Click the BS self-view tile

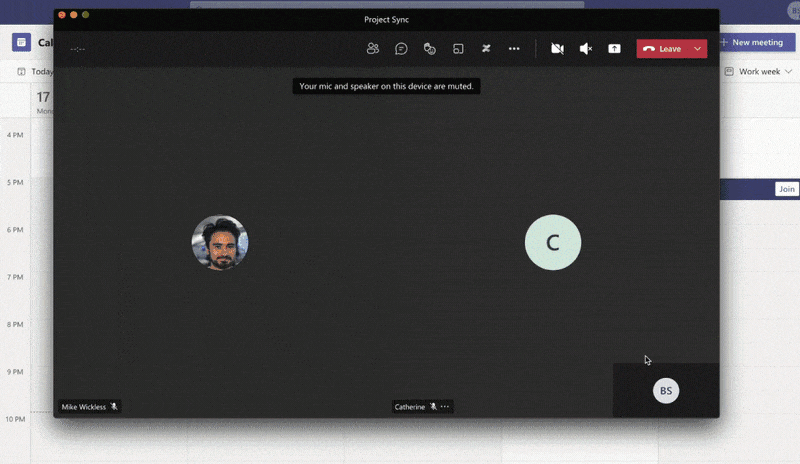pyautogui.click(x=665, y=391)
